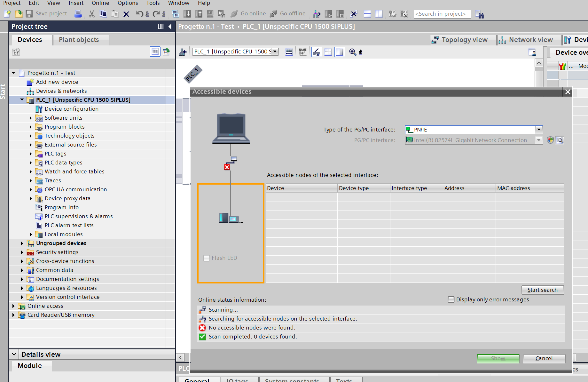The width and height of the screenshot is (588, 382).
Task: Switch to the Plant objects tab
Action: pyautogui.click(x=79, y=40)
